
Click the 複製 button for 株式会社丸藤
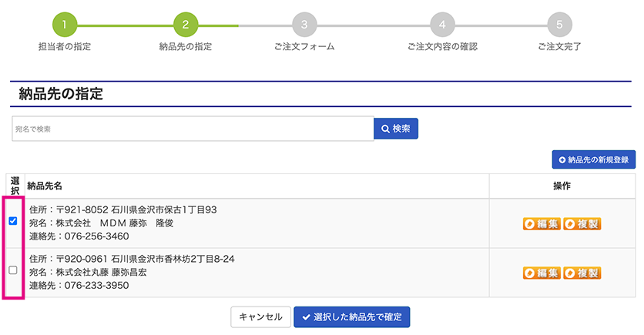click(x=582, y=273)
